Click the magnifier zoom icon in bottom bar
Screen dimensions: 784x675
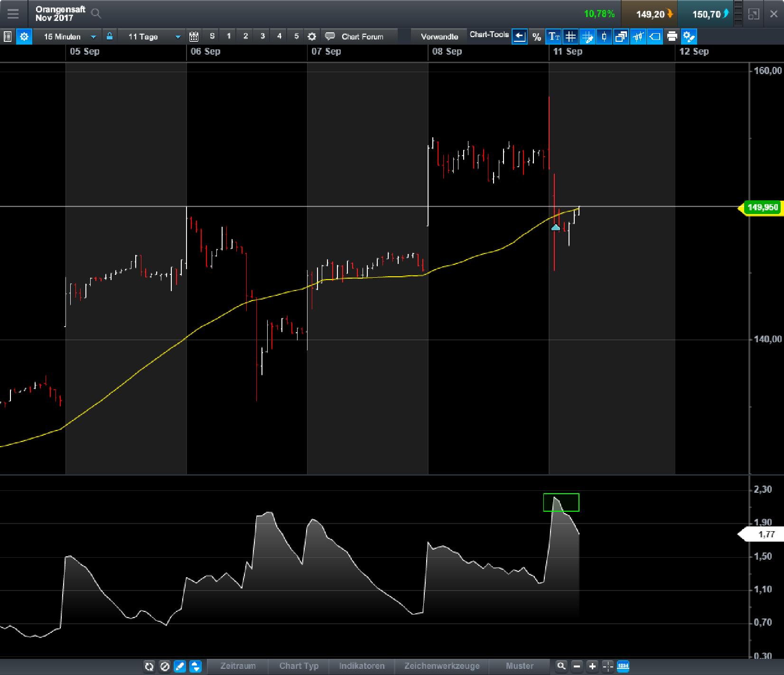click(562, 666)
